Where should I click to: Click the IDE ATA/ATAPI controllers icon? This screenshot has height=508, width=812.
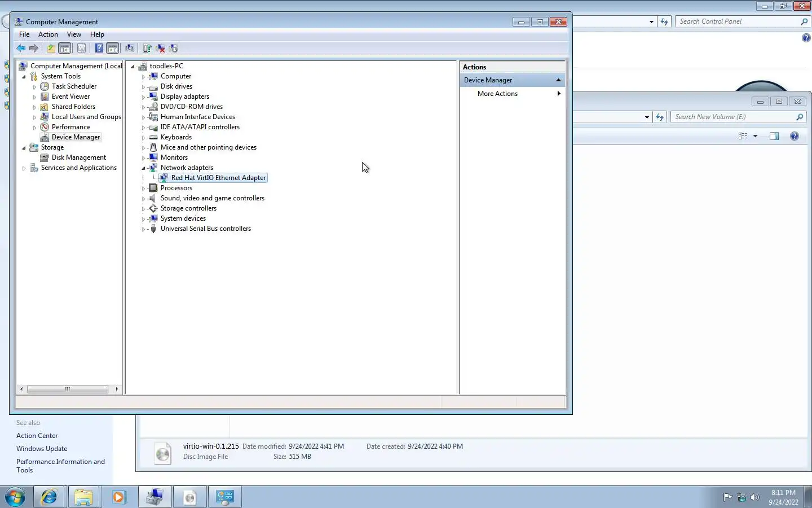153,127
